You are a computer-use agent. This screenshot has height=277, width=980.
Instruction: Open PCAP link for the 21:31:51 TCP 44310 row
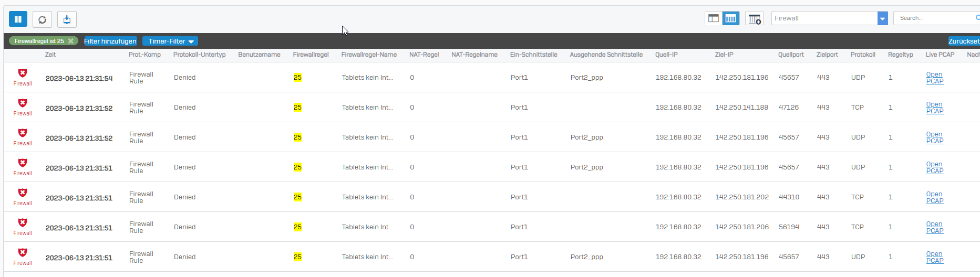[x=934, y=197]
